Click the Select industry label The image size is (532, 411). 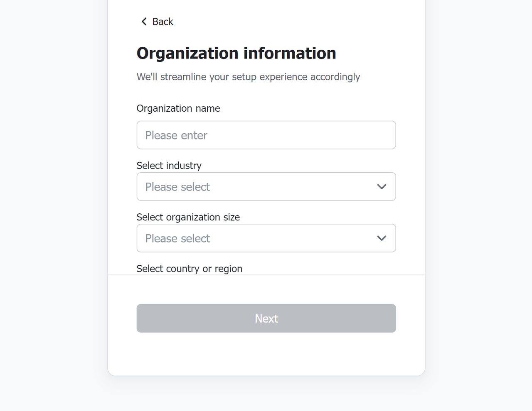(x=169, y=166)
